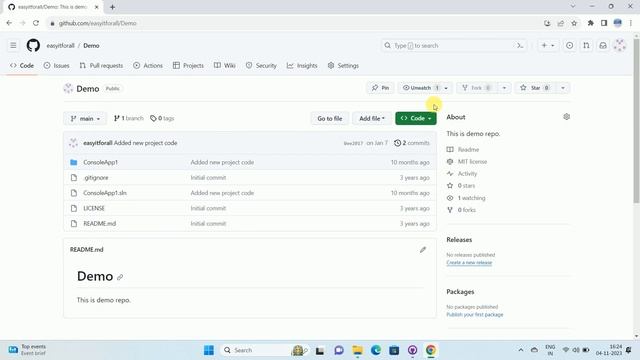Open the Insights tab
This screenshot has height=360, width=640.
[x=302, y=65]
